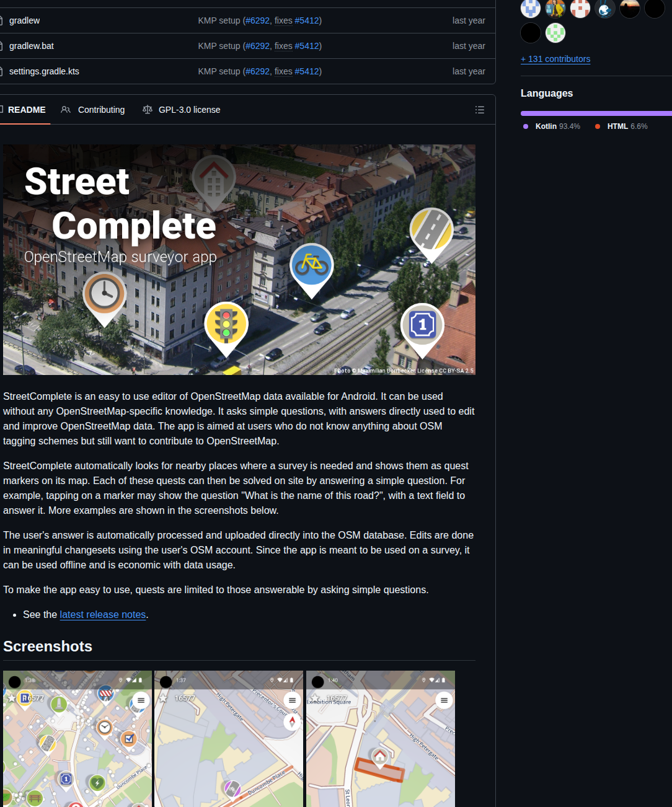672x807 pixels.
Task: Click the blue-and-white identicon contributor avatar
Action: pyautogui.click(x=531, y=9)
